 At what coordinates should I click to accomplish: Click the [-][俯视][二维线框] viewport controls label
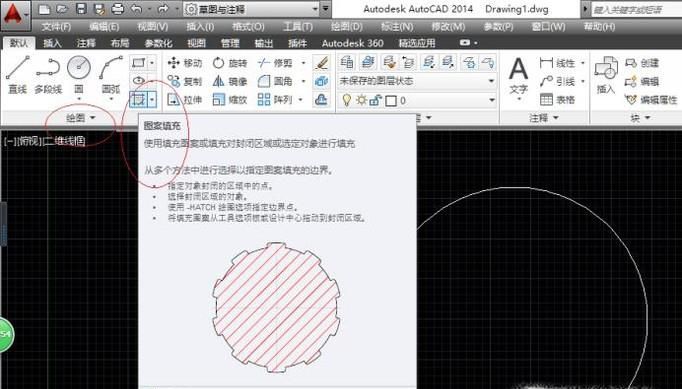coord(44,141)
